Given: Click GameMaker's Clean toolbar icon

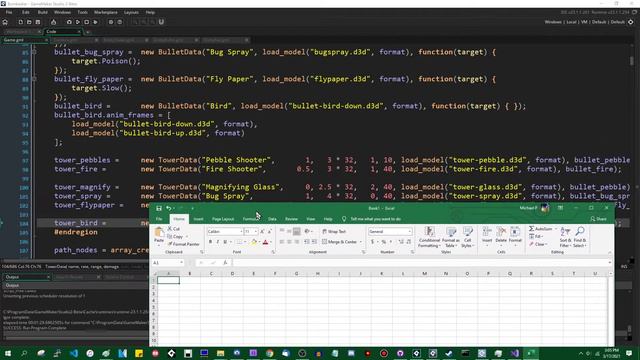Looking at the screenshot, I should coord(96,22).
